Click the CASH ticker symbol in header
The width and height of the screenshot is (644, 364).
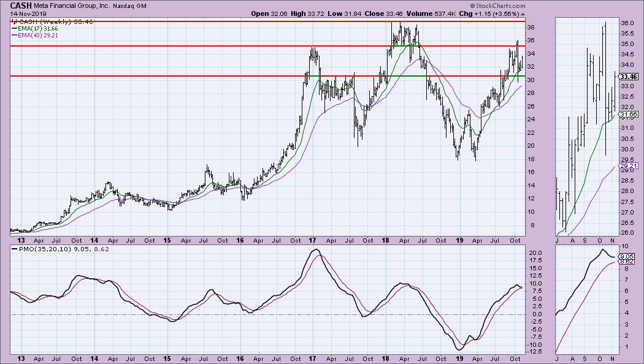tap(20, 6)
